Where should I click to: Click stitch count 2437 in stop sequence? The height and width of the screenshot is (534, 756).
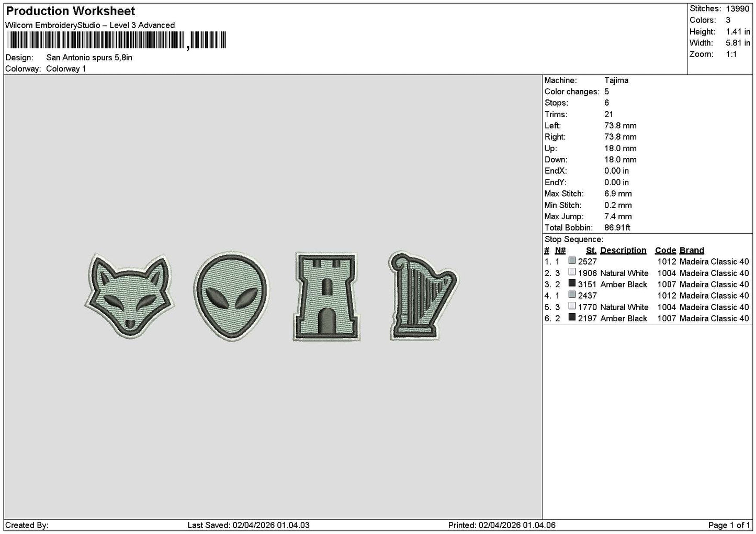coord(588,296)
